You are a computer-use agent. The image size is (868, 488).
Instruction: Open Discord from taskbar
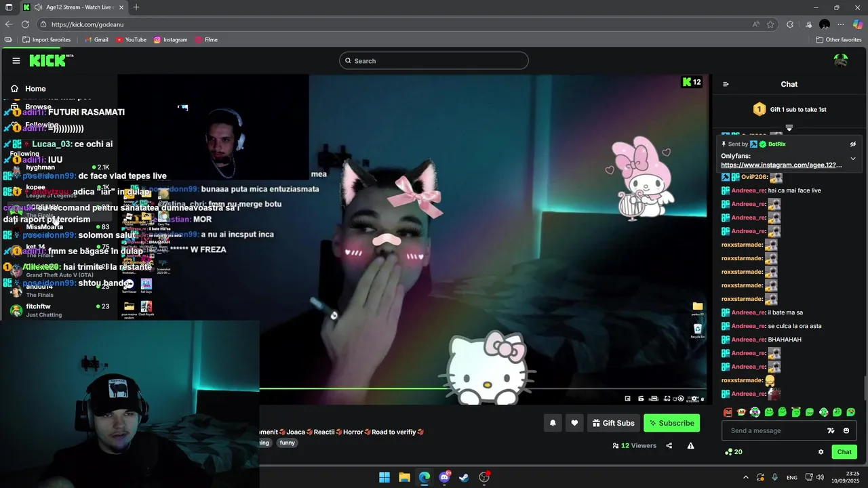pyautogui.click(x=444, y=477)
